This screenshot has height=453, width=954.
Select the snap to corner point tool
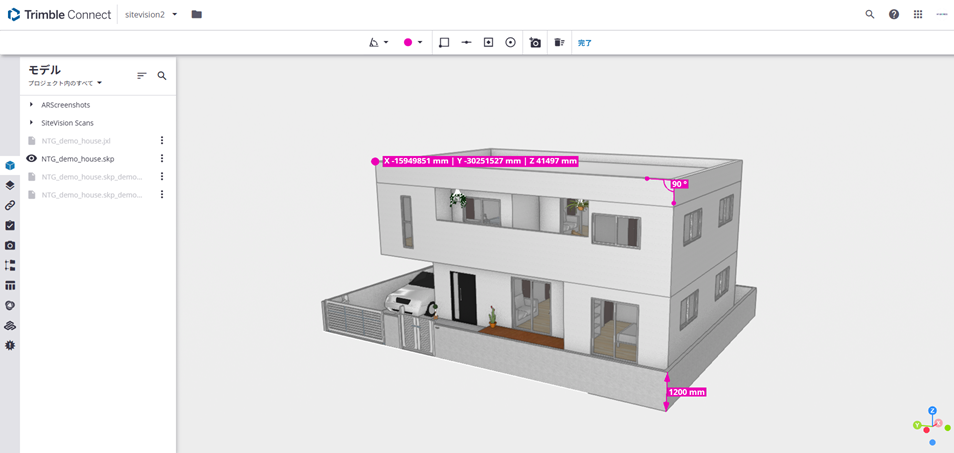444,43
